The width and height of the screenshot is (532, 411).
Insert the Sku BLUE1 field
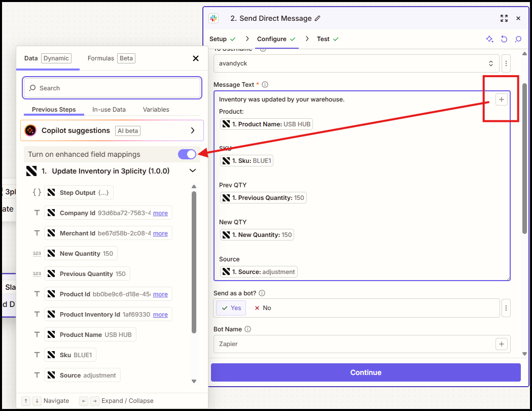(70, 355)
